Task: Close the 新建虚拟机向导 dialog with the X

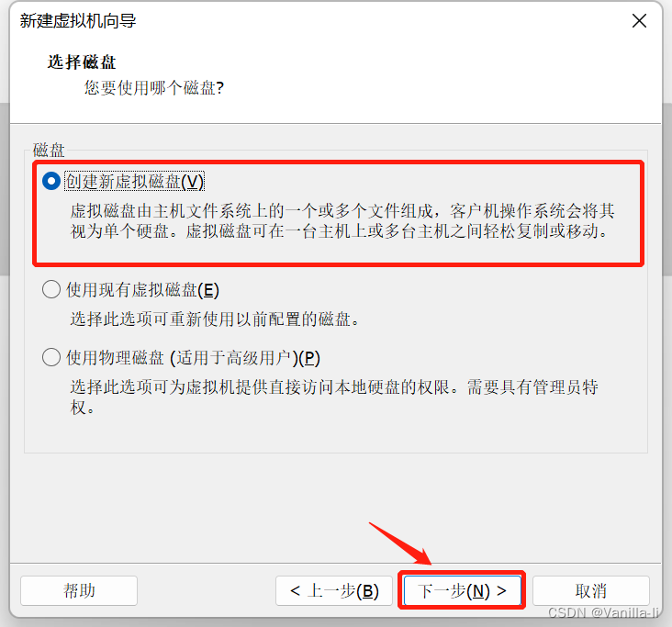Action: (x=639, y=20)
